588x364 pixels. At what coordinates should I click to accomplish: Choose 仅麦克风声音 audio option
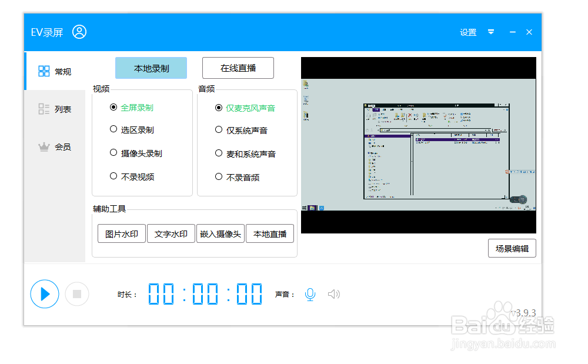pos(245,108)
